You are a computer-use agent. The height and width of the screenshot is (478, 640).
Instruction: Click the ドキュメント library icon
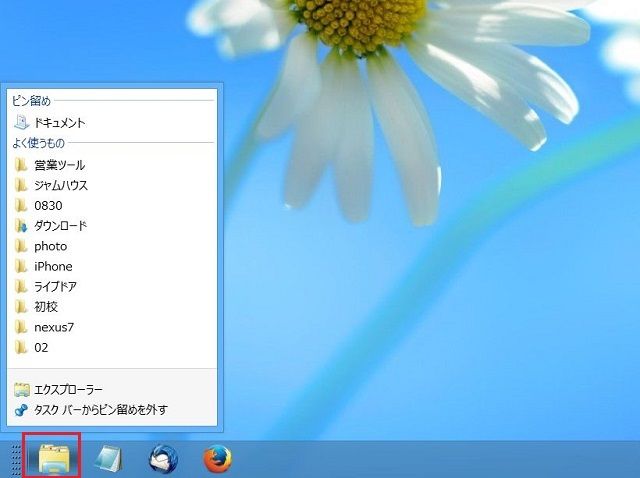[21, 122]
